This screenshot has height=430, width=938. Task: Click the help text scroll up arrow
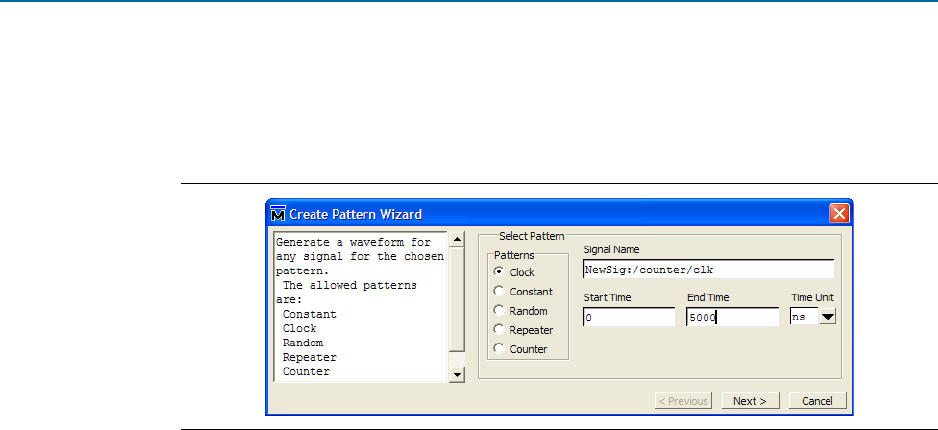[457, 239]
